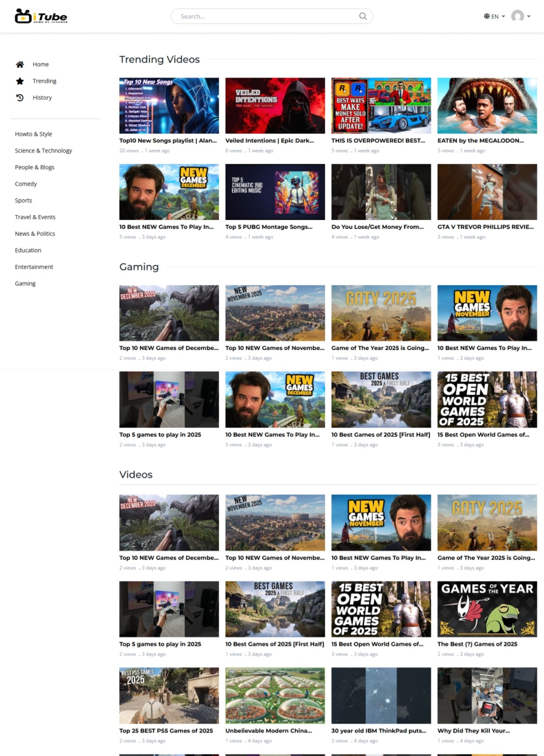544x756 pixels.
Task: Click the Trending Videos heading
Action: point(159,59)
